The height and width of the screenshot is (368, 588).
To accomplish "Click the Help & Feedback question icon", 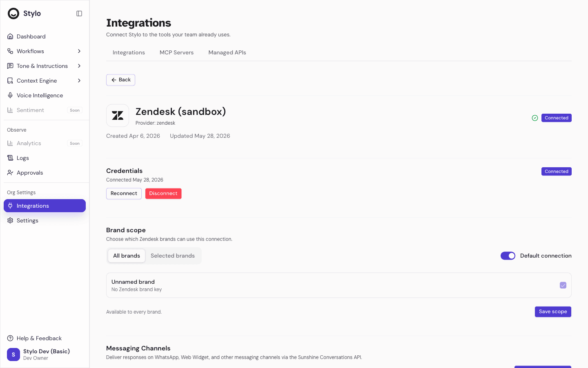I will pyautogui.click(x=10, y=338).
